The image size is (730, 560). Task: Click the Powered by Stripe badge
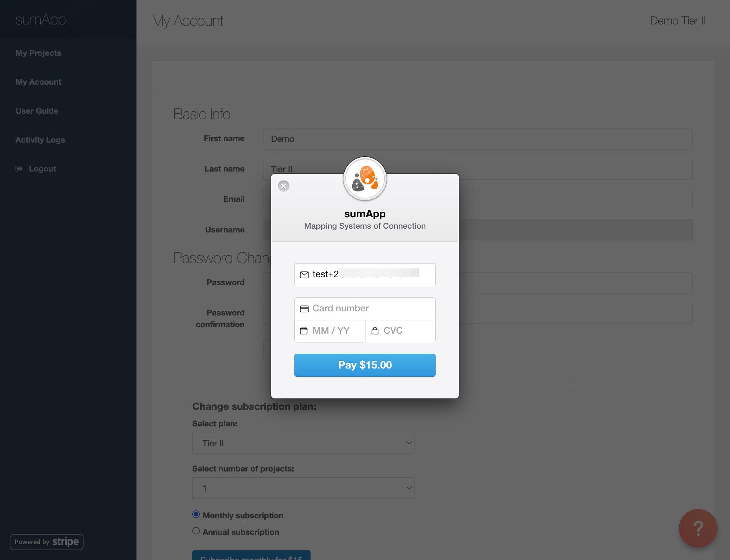point(47,542)
